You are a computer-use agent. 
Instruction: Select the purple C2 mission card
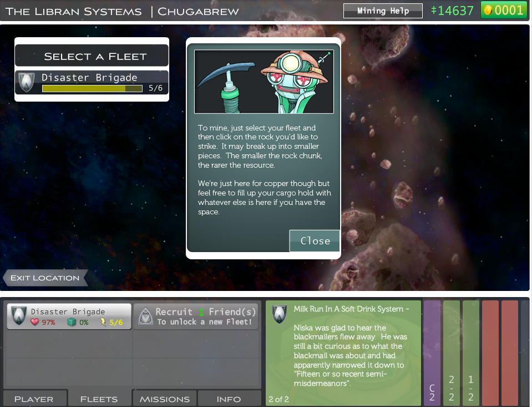[x=432, y=353]
